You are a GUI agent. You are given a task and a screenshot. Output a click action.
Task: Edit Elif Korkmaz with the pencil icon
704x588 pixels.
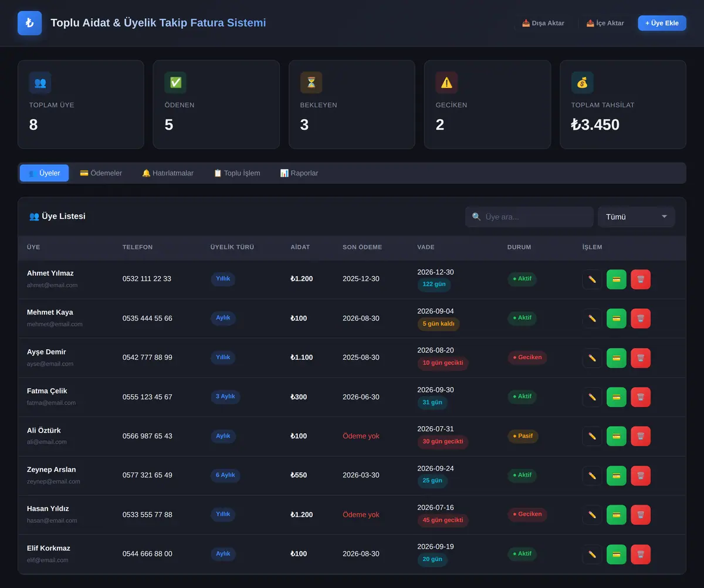point(592,555)
